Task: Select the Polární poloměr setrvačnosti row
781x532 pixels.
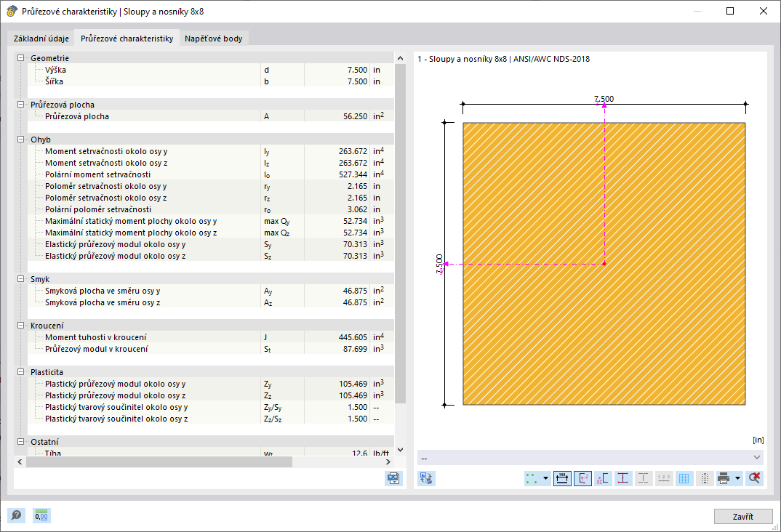Action: (x=211, y=209)
